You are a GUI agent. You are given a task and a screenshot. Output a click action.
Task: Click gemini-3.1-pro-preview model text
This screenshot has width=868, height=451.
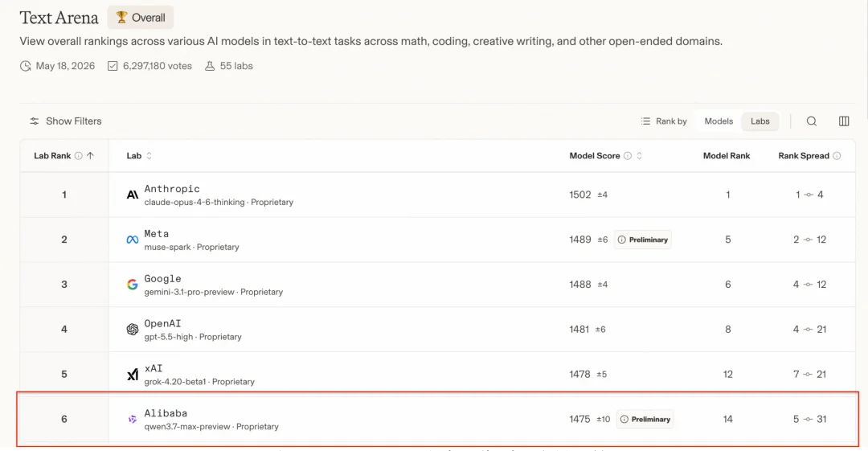pos(190,292)
